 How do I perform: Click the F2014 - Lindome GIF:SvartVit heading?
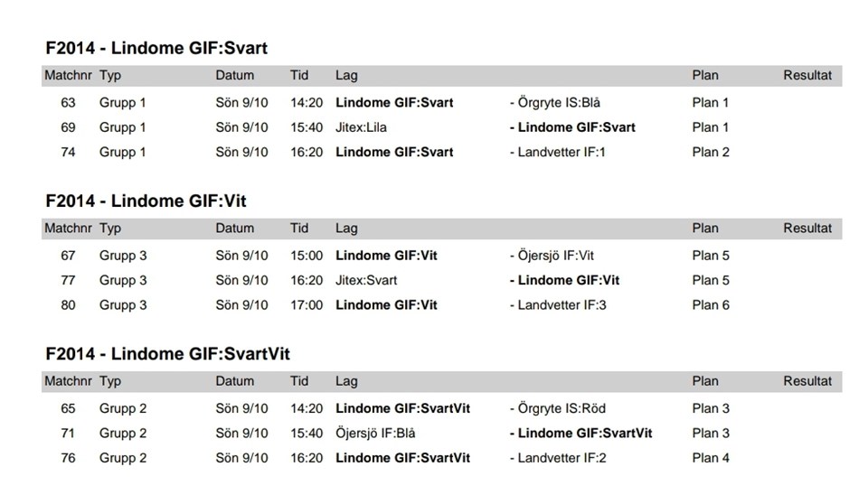pyautogui.click(x=167, y=353)
